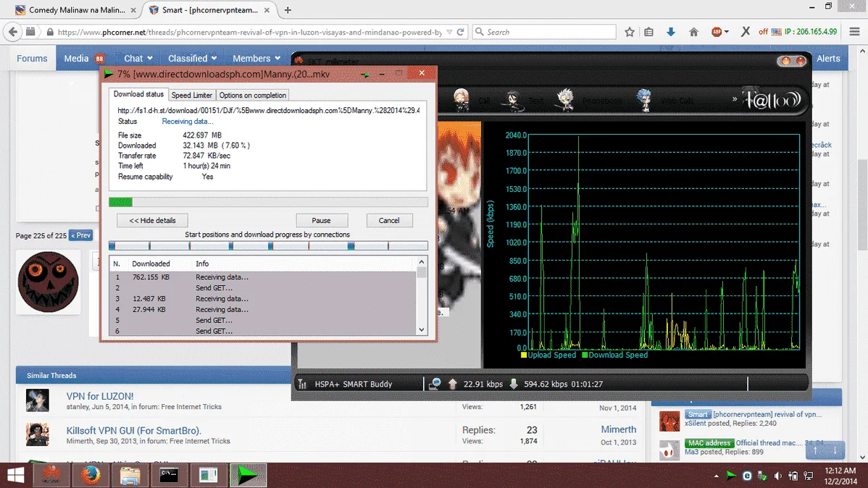Go to the Firefox home page icon

(x=693, y=32)
